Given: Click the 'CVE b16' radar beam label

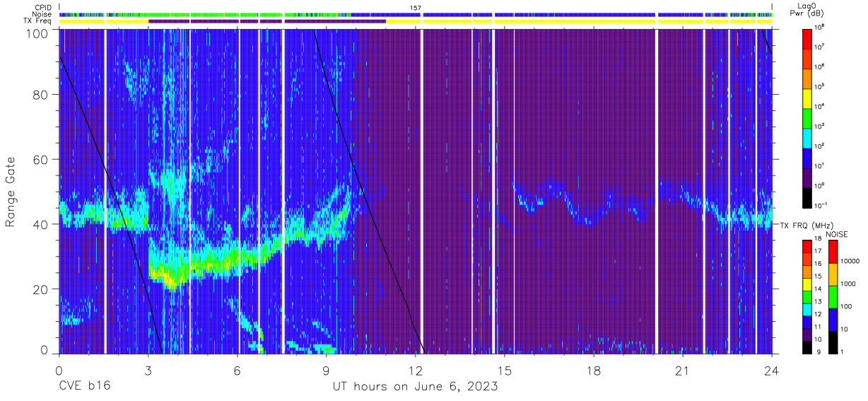Looking at the screenshot, I should coord(84,387).
